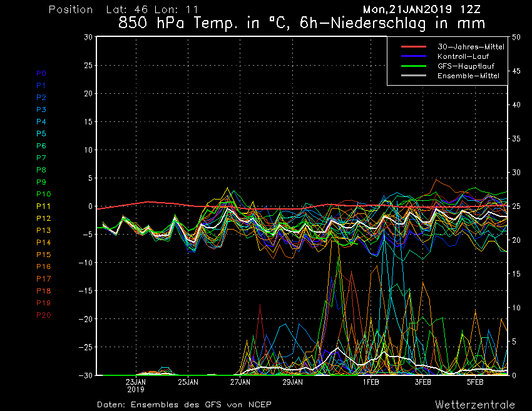Click the P5 ensemble member label
The image size is (532, 411).
pos(41,134)
